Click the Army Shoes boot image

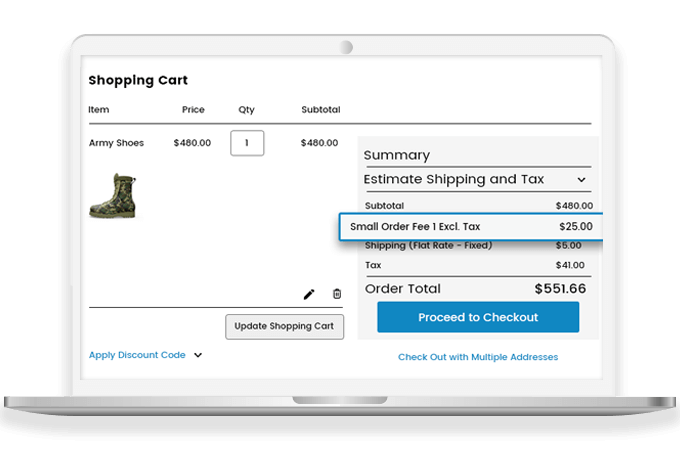pos(112,195)
